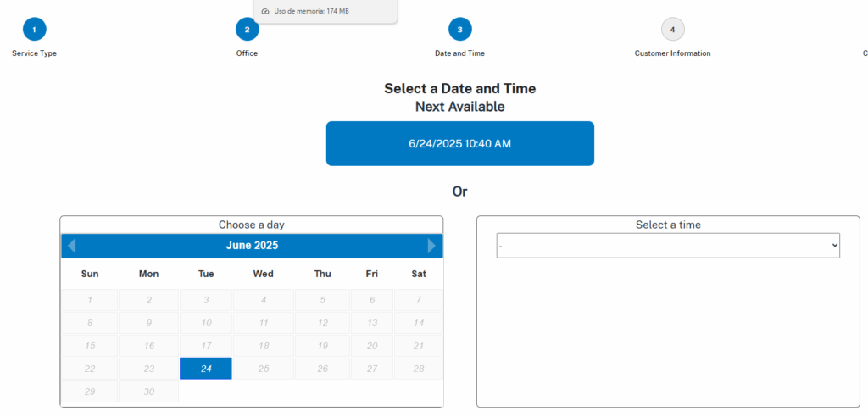Click the Service Type step label
This screenshot has width=868, height=416.
click(x=34, y=53)
